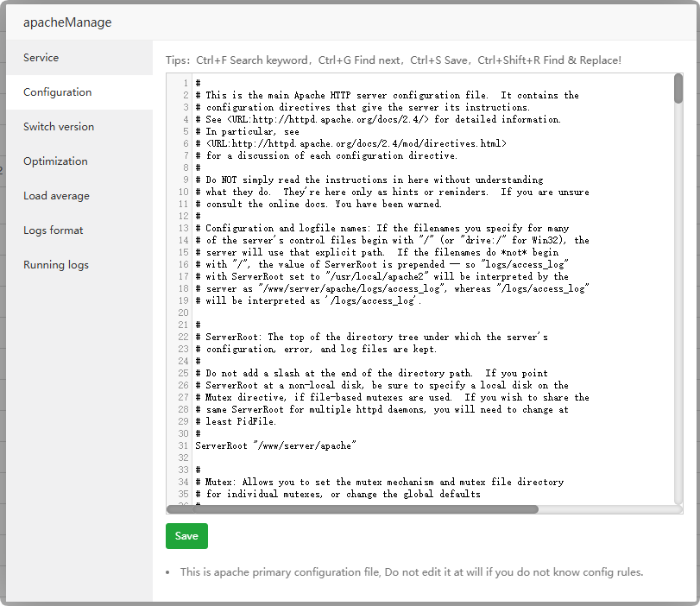This screenshot has height=606, width=700.
Task: Select the Configuration tab
Action: [x=79, y=92]
